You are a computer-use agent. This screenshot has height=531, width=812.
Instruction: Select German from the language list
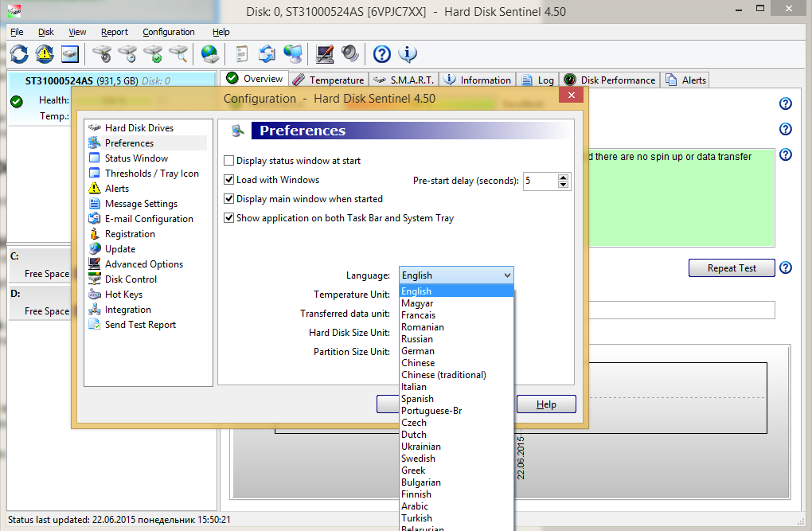[418, 351]
